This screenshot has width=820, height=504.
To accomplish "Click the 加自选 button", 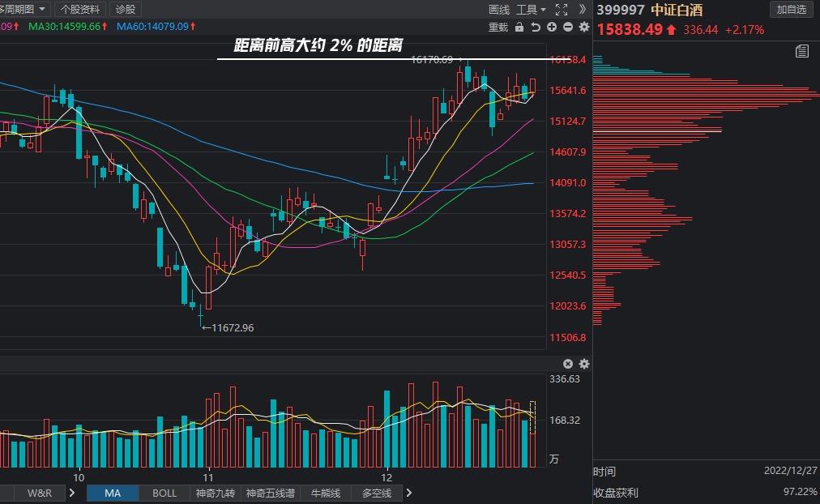I will coord(791,10).
